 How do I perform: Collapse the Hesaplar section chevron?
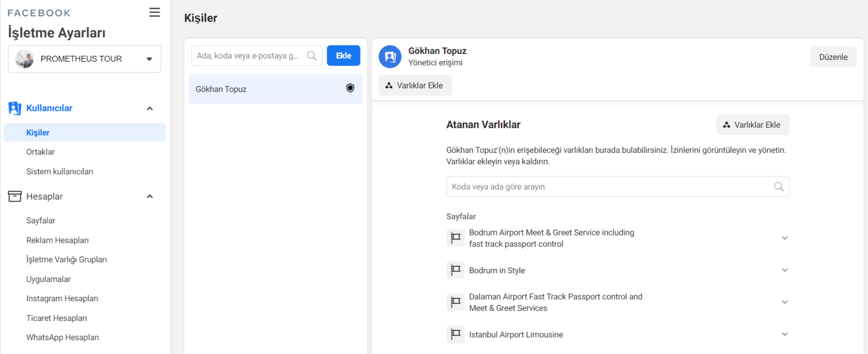pos(150,196)
